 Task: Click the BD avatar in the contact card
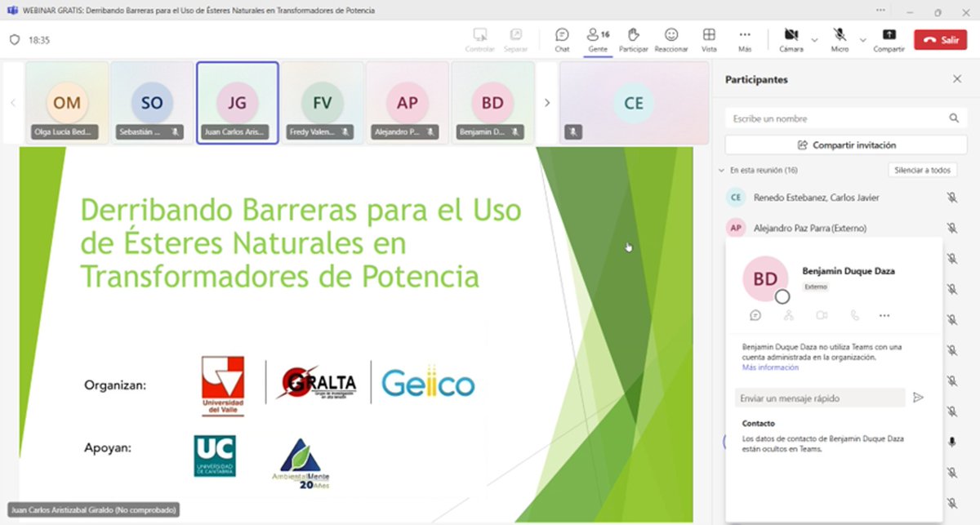(765, 278)
